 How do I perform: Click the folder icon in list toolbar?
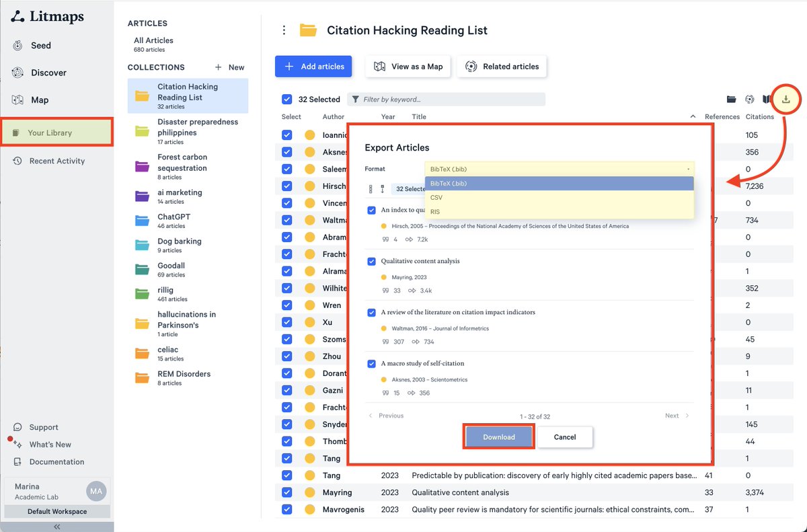(x=731, y=100)
